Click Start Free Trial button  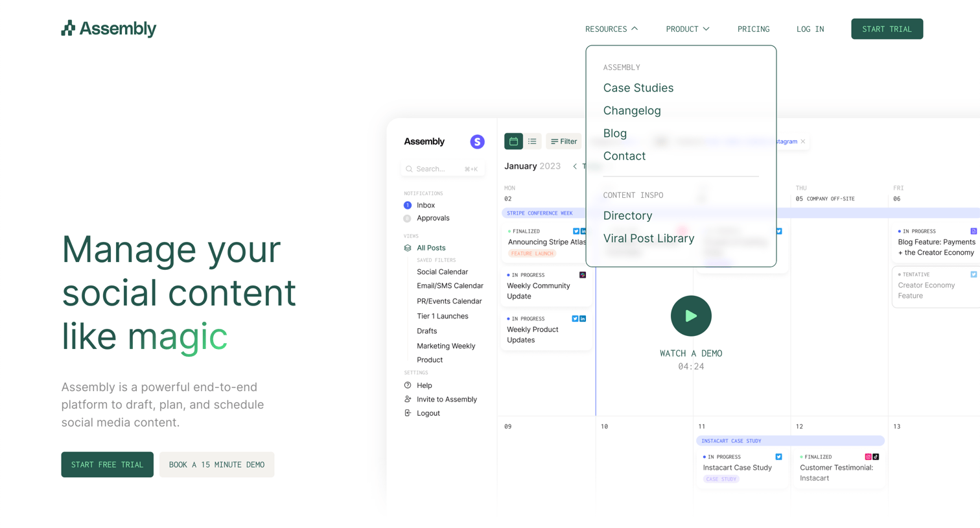pyautogui.click(x=108, y=464)
